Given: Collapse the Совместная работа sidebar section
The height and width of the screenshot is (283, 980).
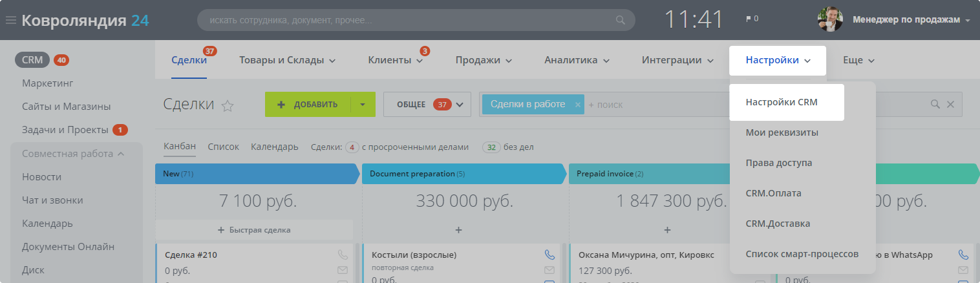Looking at the screenshot, I should (x=120, y=154).
